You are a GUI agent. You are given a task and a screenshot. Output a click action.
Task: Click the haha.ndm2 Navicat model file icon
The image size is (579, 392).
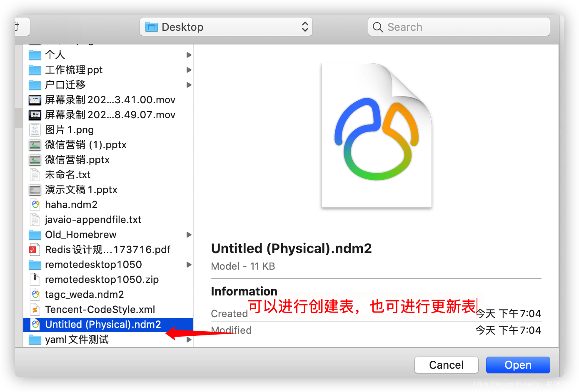35,204
